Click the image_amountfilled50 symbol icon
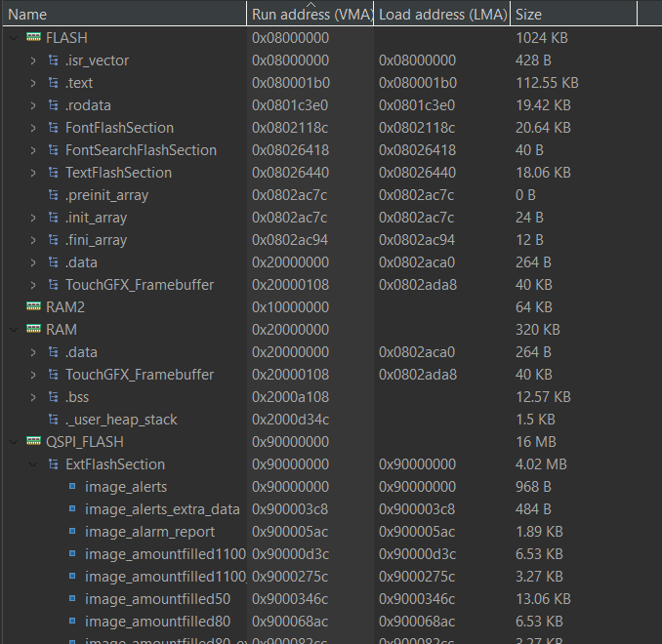This screenshot has width=662, height=644. click(x=72, y=598)
